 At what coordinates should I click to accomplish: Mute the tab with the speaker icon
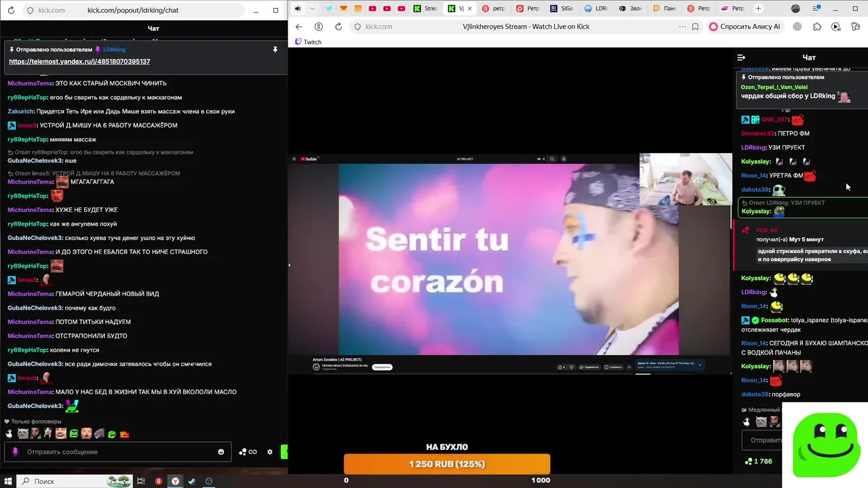coord(298,9)
